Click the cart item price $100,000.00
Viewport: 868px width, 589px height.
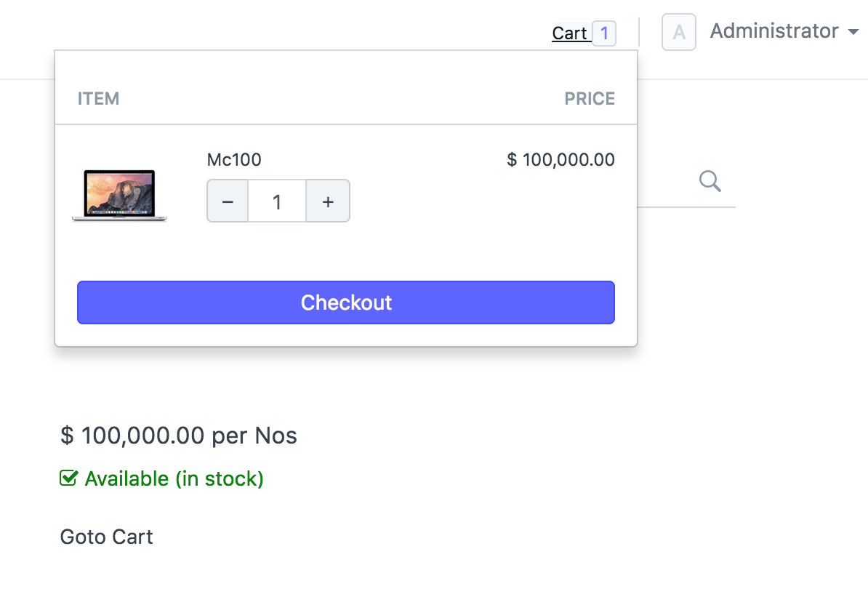tap(560, 160)
